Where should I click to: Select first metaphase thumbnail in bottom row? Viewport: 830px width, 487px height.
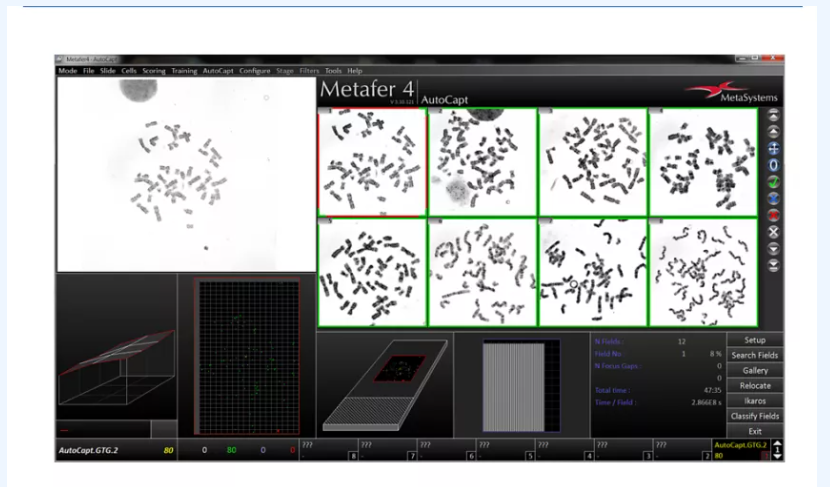372,272
